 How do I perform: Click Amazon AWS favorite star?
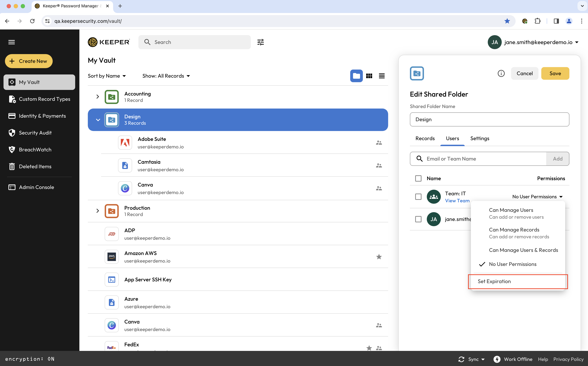[x=379, y=257]
